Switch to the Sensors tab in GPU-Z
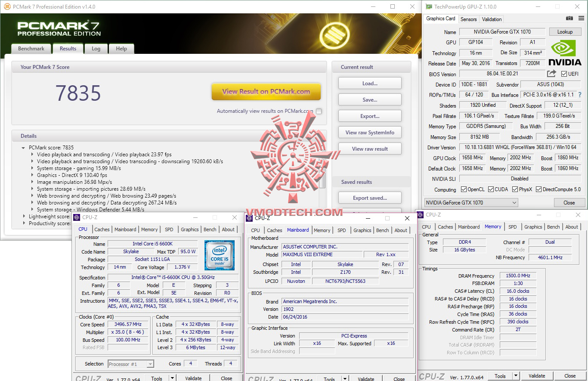Viewport: 588px width, 381px height. click(468, 19)
